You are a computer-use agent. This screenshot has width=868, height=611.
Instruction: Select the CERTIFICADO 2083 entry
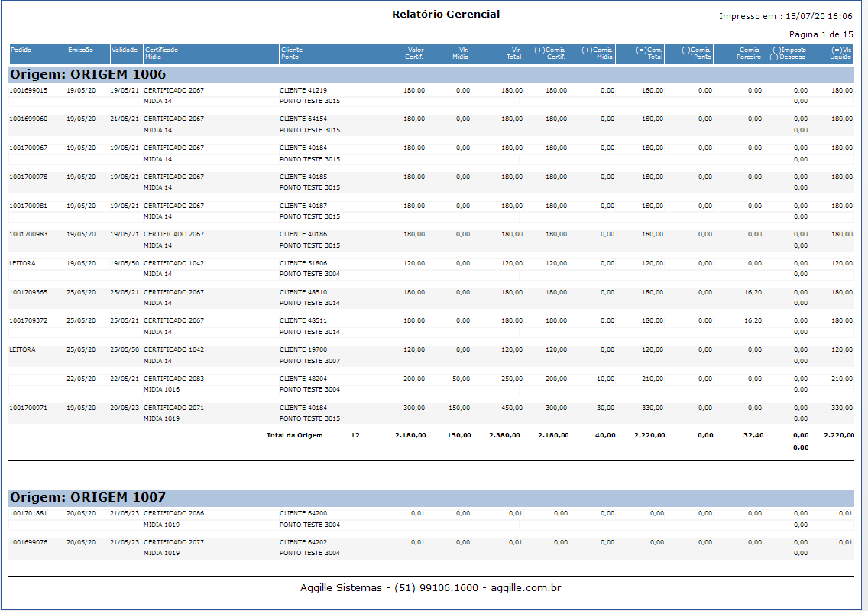click(x=174, y=379)
